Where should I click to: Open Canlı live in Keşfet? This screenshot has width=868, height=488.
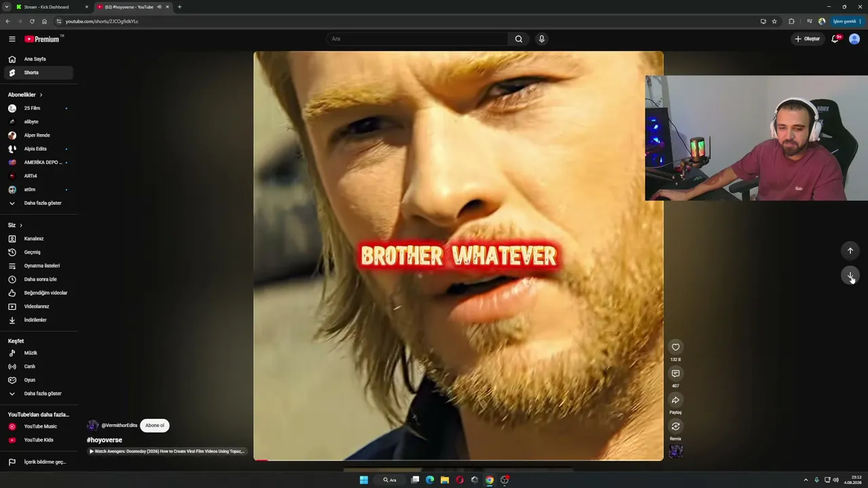pyautogui.click(x=39, y=367)
